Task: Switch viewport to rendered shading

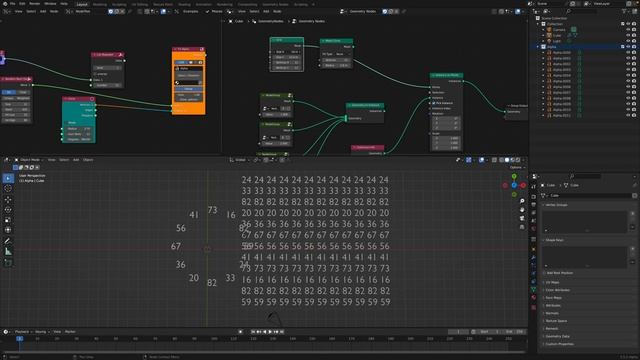Action: [518, 160]
